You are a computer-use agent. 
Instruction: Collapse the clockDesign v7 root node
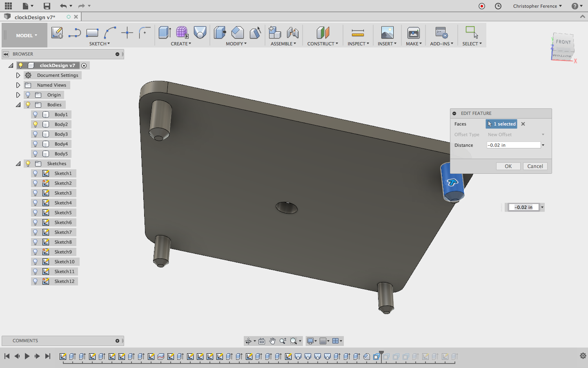tap(11, 65)
